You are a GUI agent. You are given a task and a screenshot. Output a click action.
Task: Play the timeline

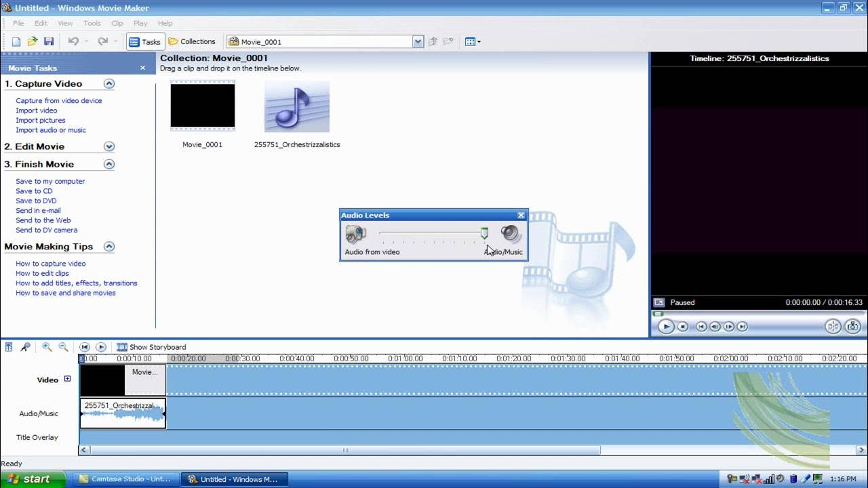click(x=101, y=347)
